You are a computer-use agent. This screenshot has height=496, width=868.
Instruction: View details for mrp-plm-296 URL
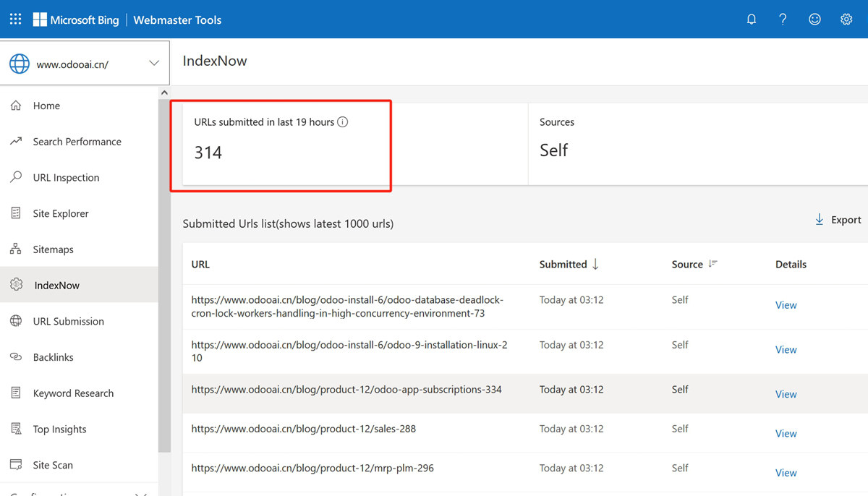(786, 473)
